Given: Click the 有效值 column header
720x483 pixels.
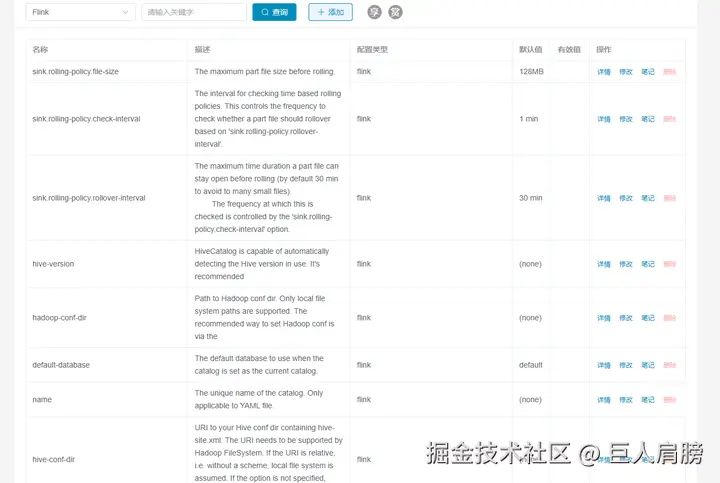Looking at the screenshot, I should 569,50.
